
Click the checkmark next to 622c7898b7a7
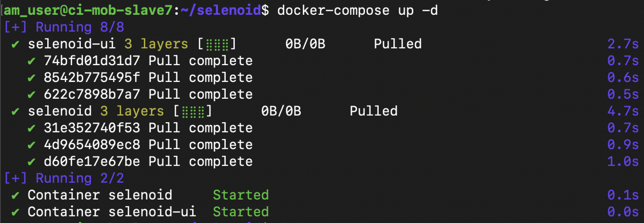click(32, 95)
